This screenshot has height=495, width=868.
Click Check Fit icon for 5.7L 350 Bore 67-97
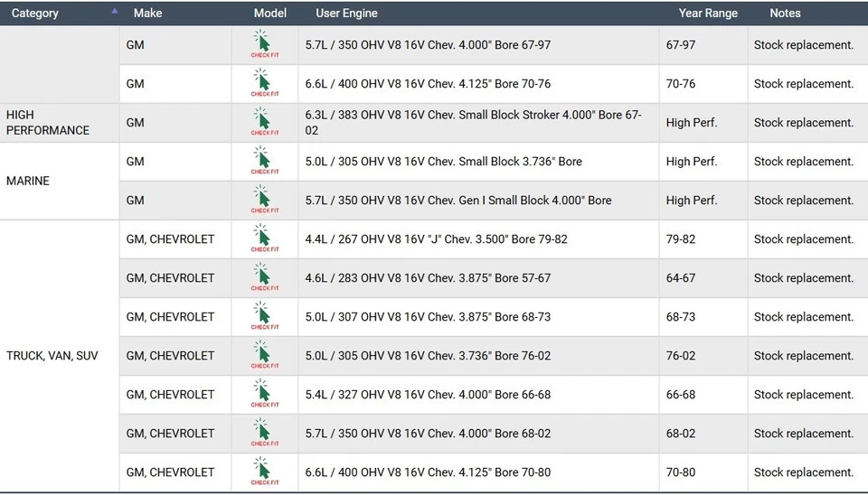pyautogui.click(x=264, y=44)
